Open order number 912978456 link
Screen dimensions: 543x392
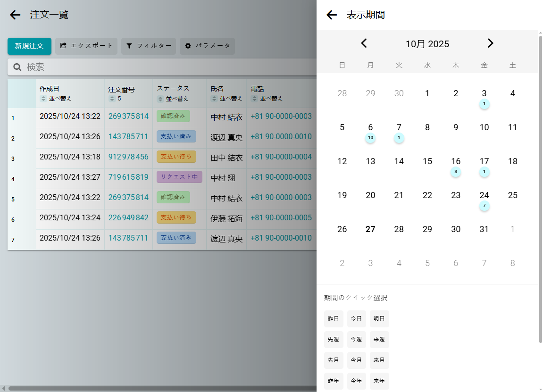tap(128, 157)
